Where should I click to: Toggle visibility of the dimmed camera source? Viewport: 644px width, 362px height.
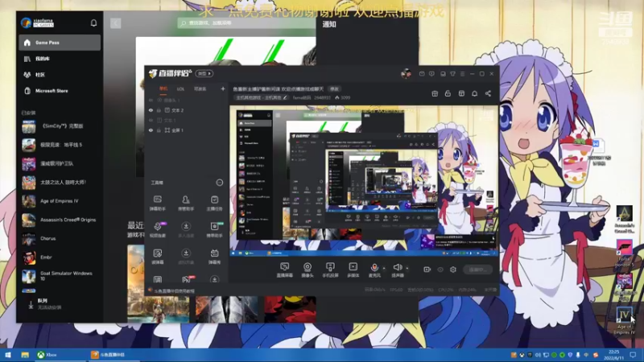pos(151,100)
